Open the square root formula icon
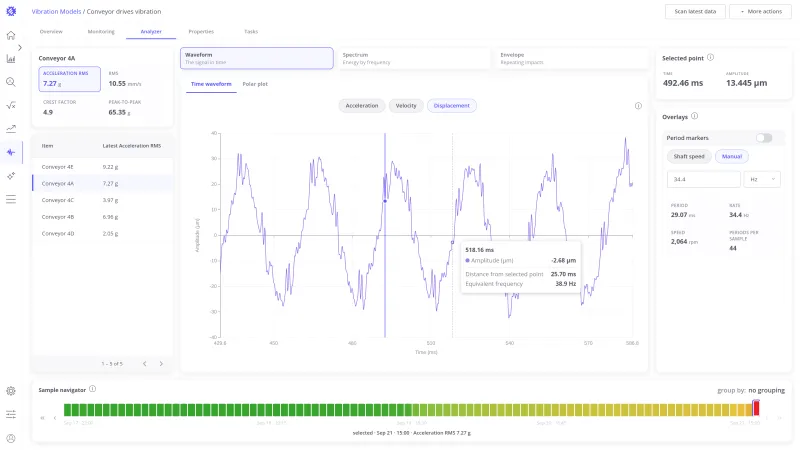800x450 pixels. coord(11,106)
